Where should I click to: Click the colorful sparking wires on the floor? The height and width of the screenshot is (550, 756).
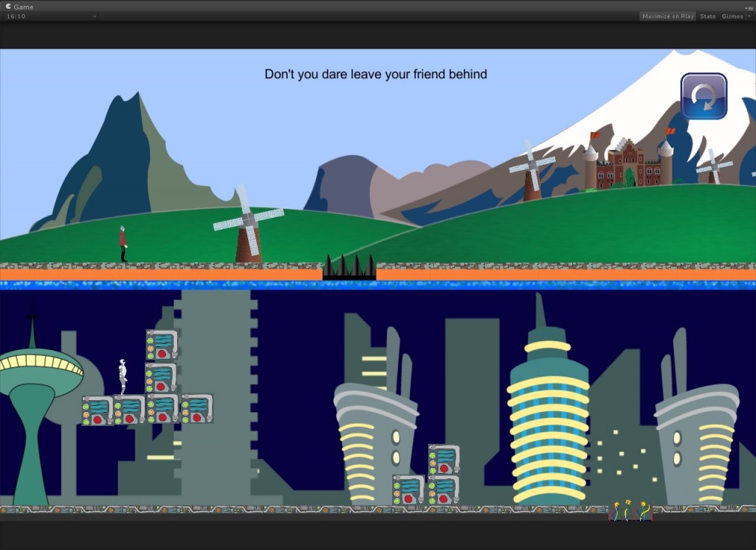(630, 511)
